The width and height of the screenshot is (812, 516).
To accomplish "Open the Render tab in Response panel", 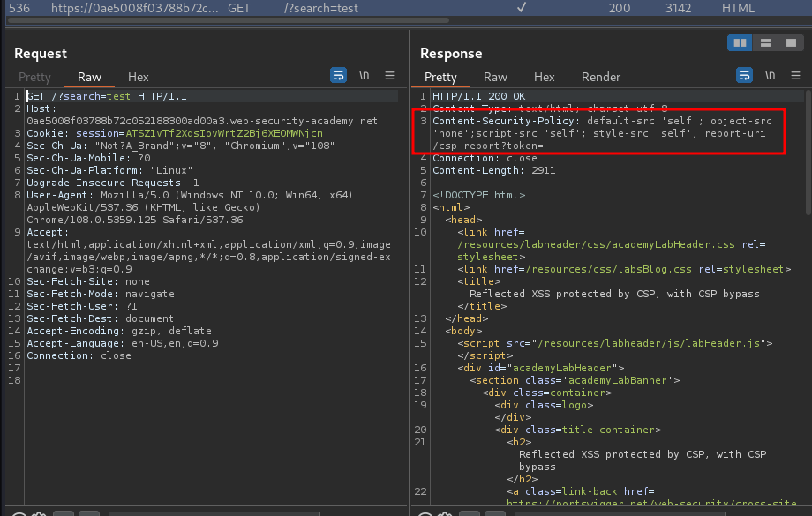I will [601, 77].
